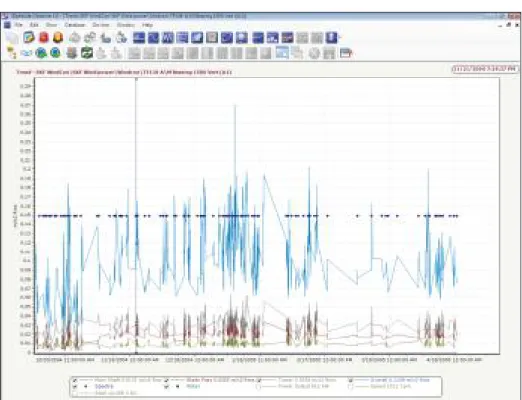Image resolution: width=522 pixels, height=400 pixels.
Task: Click the hierarchy tree icon in second toolbar row
Action: 12,53
